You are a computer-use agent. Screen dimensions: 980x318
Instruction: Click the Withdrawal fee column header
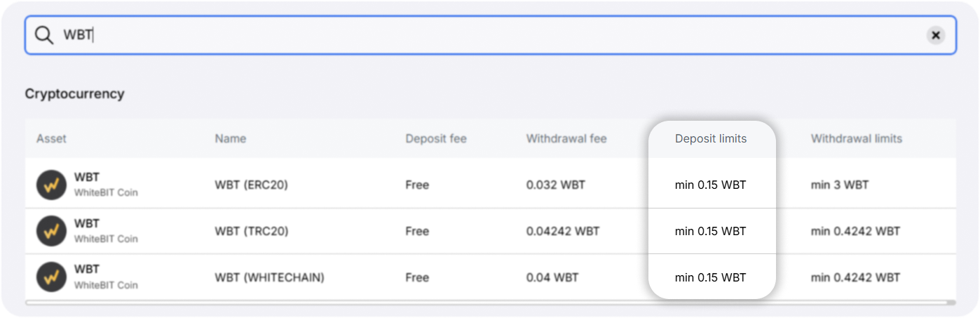tap(566, 139)
